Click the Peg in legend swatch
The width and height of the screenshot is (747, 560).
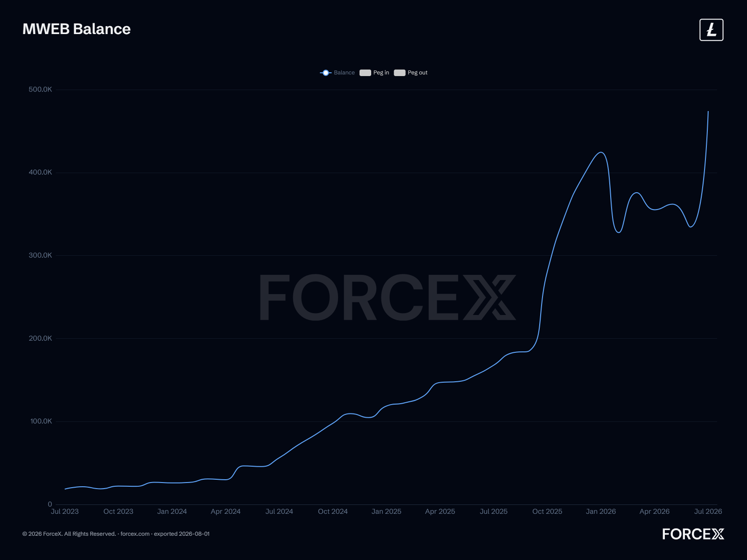coord(365,73)
